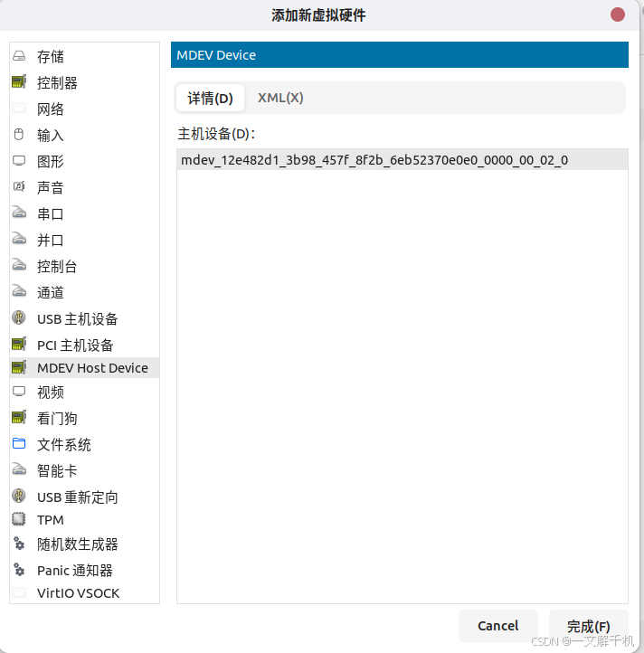This screenshot has height=653, width=644.
Task: Choose 视频 in the hardware list
Action: click(84, 392)
